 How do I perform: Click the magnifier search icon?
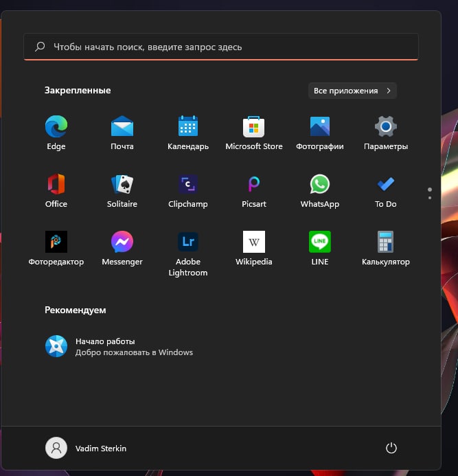pos(40,47)
